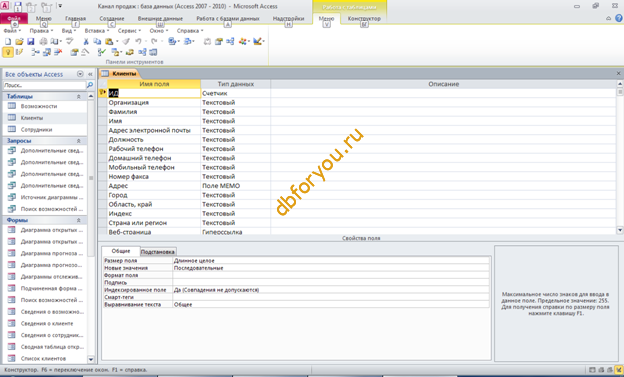The image size is (624, 377).
Task: Switch to the Конструктор ribbon tab
Action: [x=364, y=18]
